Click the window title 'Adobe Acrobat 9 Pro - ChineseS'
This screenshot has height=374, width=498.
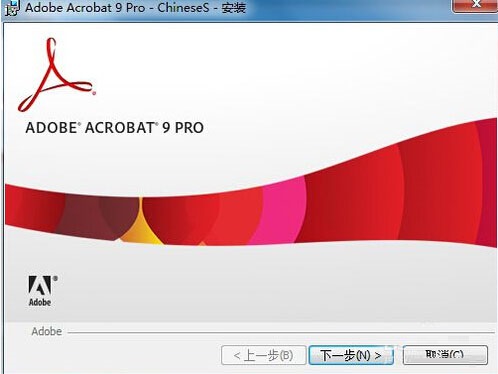(x=117, y=8)
